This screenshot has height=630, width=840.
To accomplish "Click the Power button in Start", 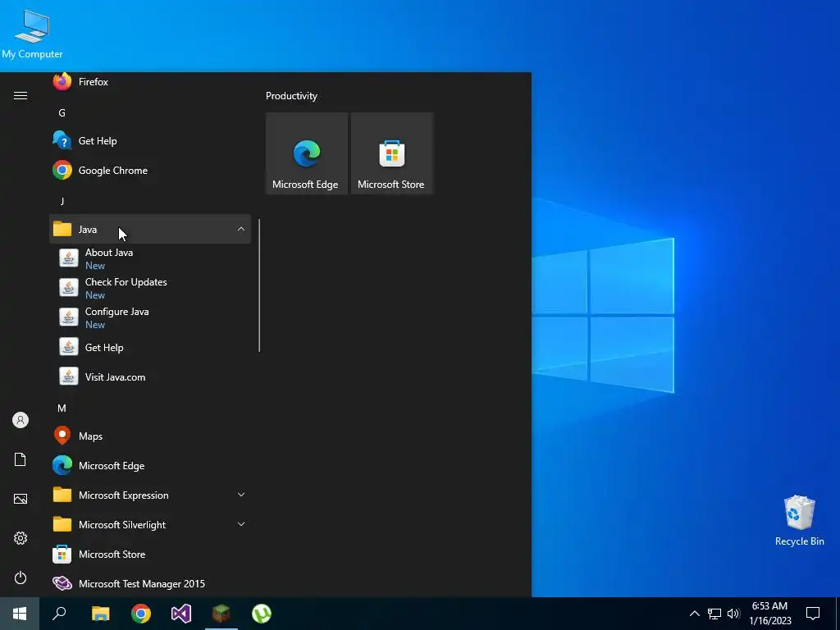I will tap(21, 577).
